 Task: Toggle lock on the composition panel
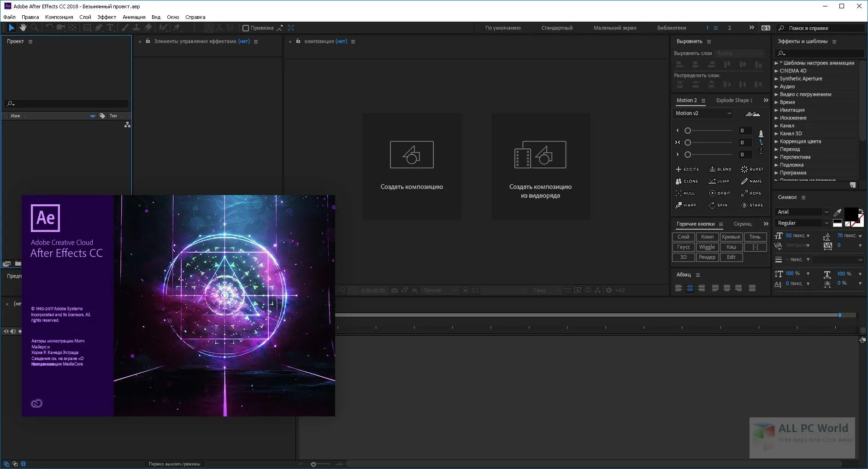tap(298, 41)
